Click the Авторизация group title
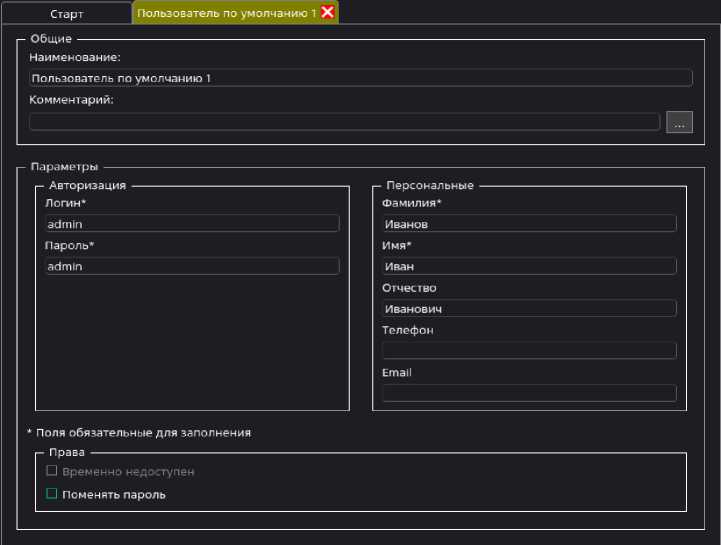 coord(90,186)
